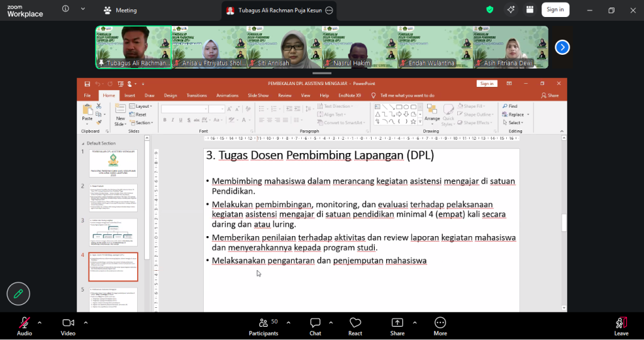Click the React heart icon
This screenshot has width=644, height=340.
pyautogui.click(x=355, y=326)
